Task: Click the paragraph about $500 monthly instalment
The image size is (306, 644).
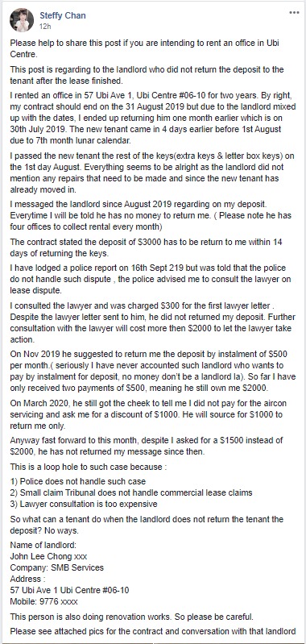Action: coord(149,370)
